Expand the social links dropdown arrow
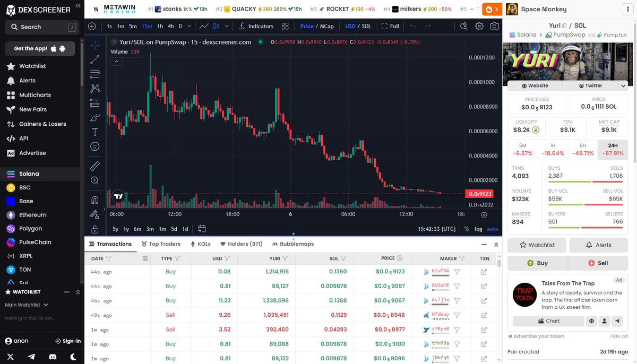The image size is (637, 364). coord(623,85)
